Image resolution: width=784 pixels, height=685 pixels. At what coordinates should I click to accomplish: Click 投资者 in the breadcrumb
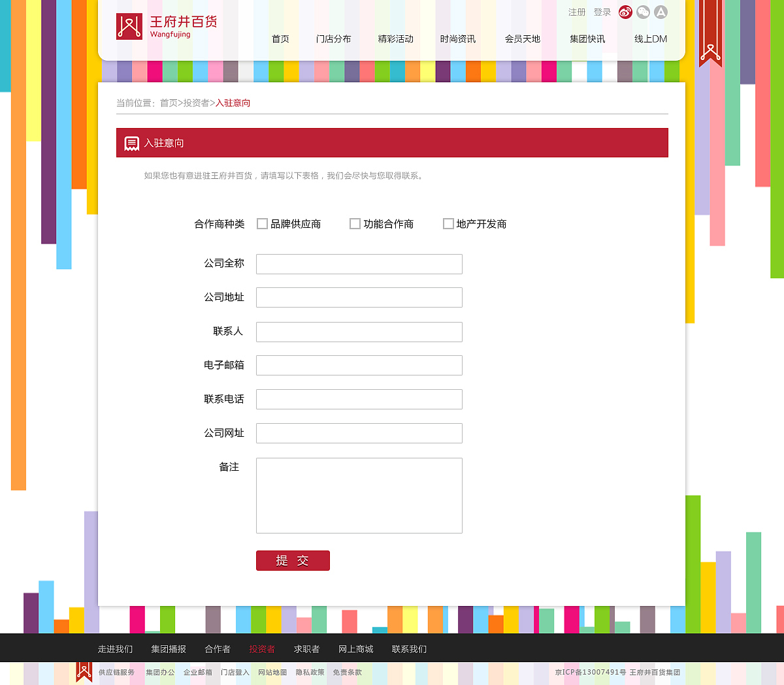(197, 103)
